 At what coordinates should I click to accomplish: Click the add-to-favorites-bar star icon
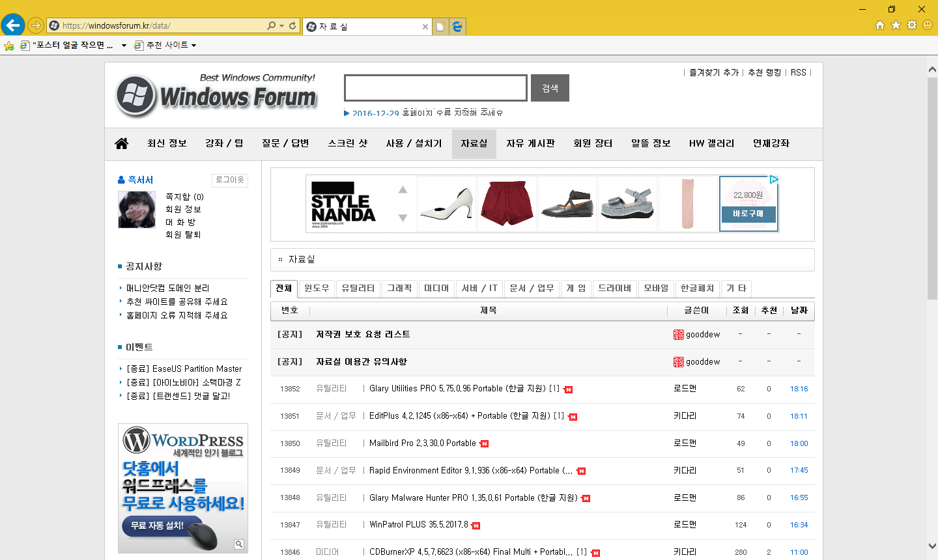8,46
